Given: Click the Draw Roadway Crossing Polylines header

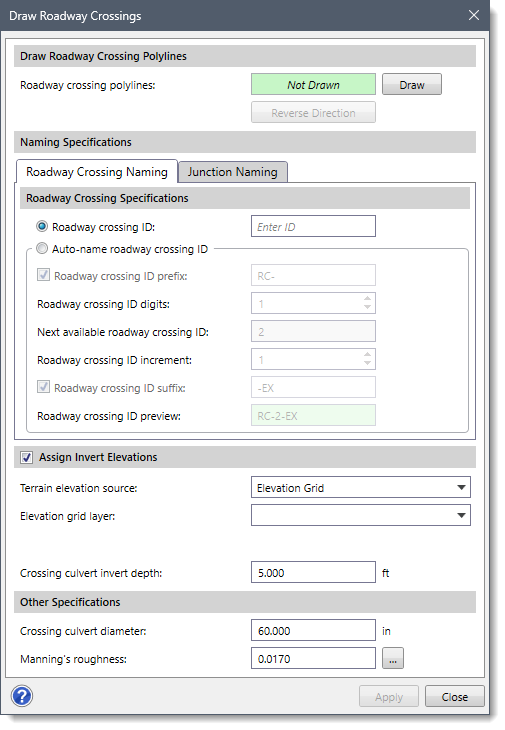Looking at the screenshot, I should 245,56.
